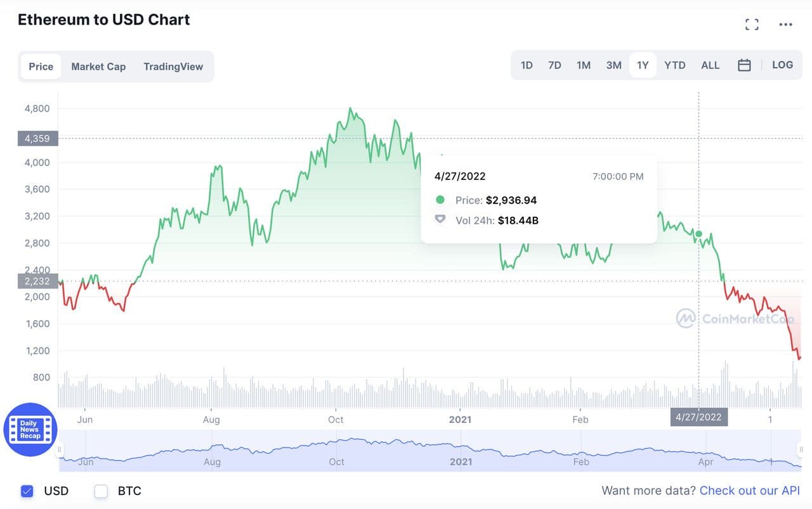Click the CoinMarketCap watermark logo
812x509 pixels.
(x=685, y=318)
